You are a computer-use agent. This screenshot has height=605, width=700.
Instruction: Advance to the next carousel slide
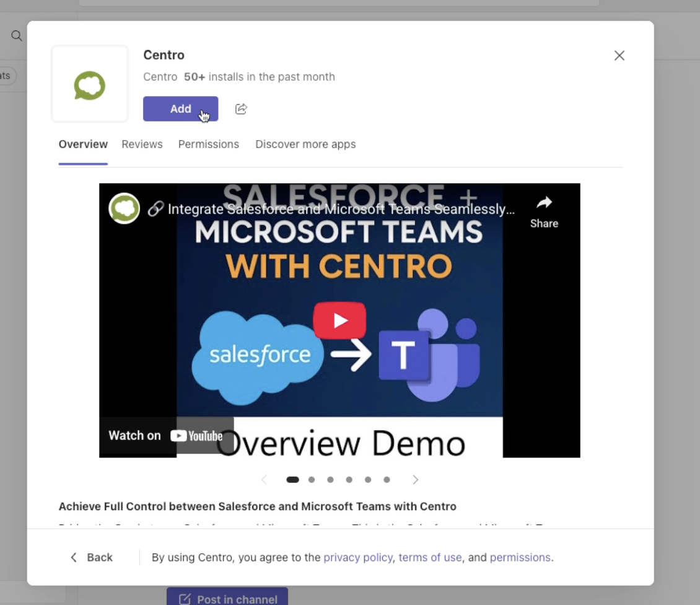(x=416, y=480)
